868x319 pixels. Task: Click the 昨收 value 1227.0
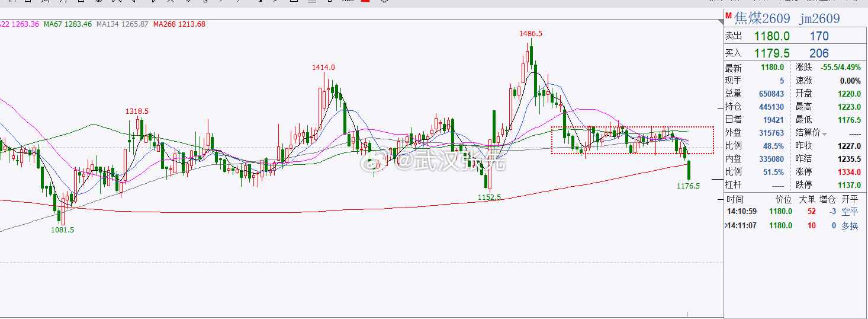pos(849,146)
